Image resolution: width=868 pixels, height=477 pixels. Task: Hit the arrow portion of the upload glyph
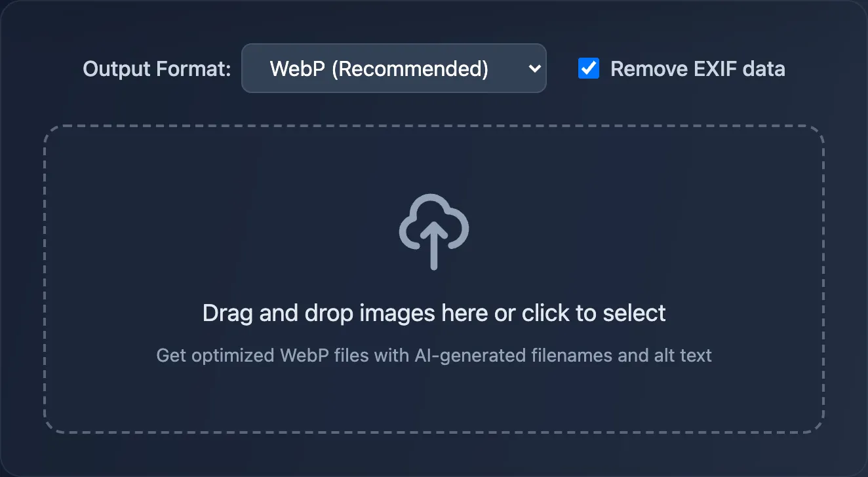(x=433, y=252)
